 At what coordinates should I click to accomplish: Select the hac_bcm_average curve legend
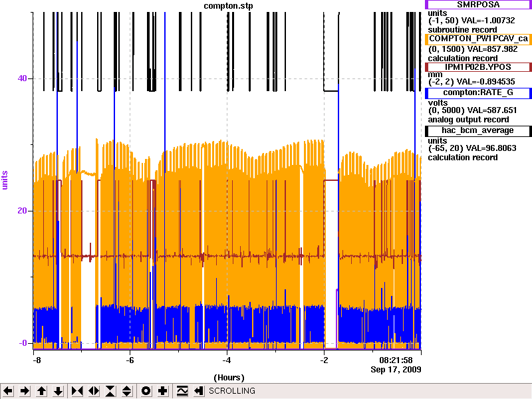click(x=478, y=131)
